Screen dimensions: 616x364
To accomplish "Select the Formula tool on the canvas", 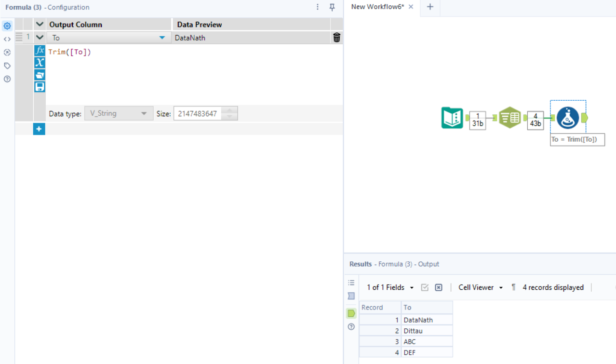I will (567, 118).
